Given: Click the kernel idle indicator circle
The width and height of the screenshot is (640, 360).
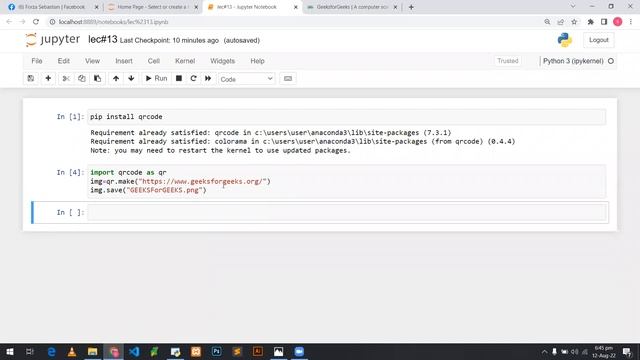Looking at the screenshot, I should (611, 61).
